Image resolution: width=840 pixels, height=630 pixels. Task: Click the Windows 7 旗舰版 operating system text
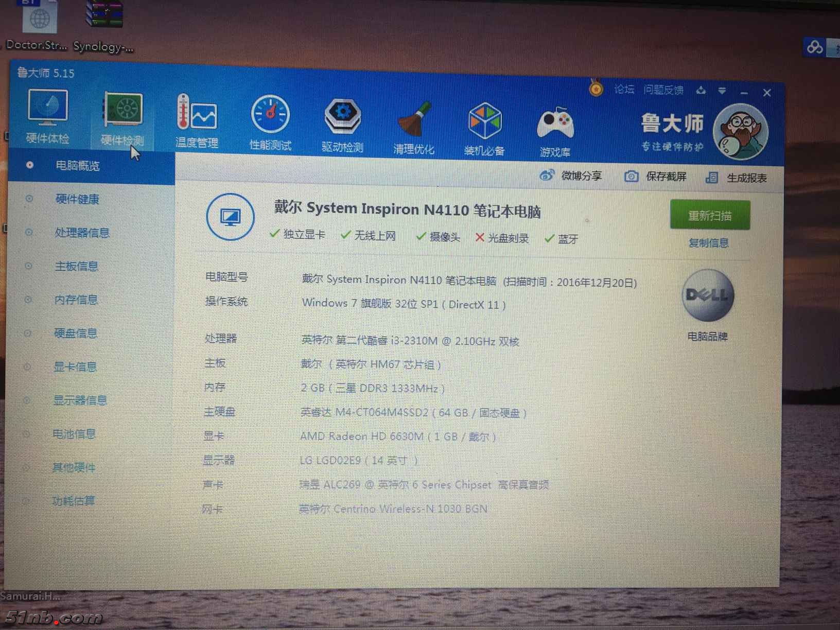point(404,304)
